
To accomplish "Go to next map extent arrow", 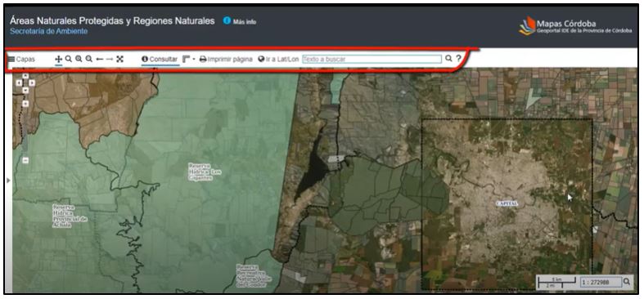I will tap(110, 59).
